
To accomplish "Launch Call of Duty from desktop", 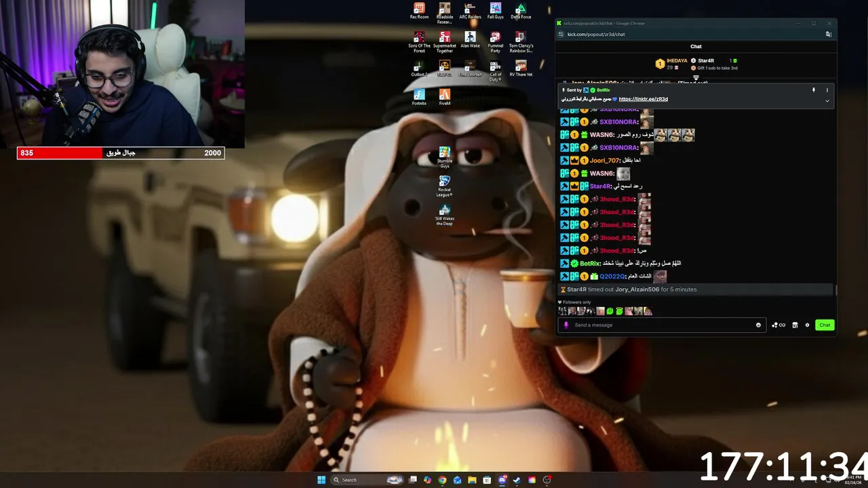I will (496, 70).
